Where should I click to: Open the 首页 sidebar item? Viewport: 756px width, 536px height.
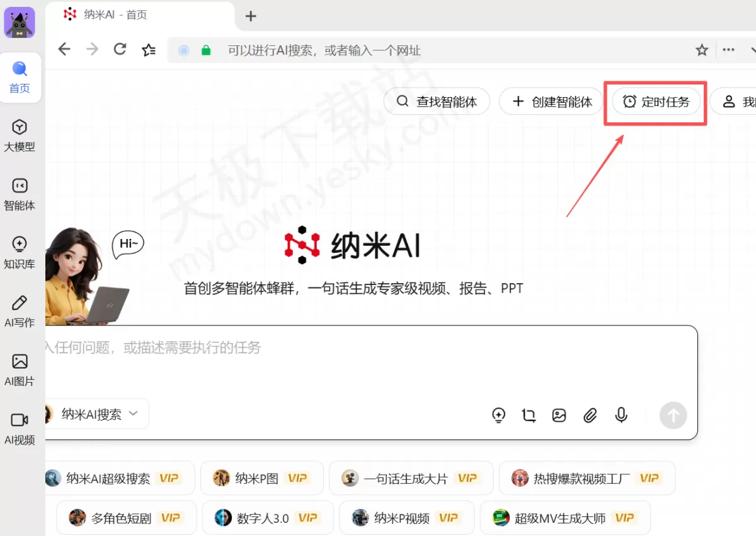point(20,78)
